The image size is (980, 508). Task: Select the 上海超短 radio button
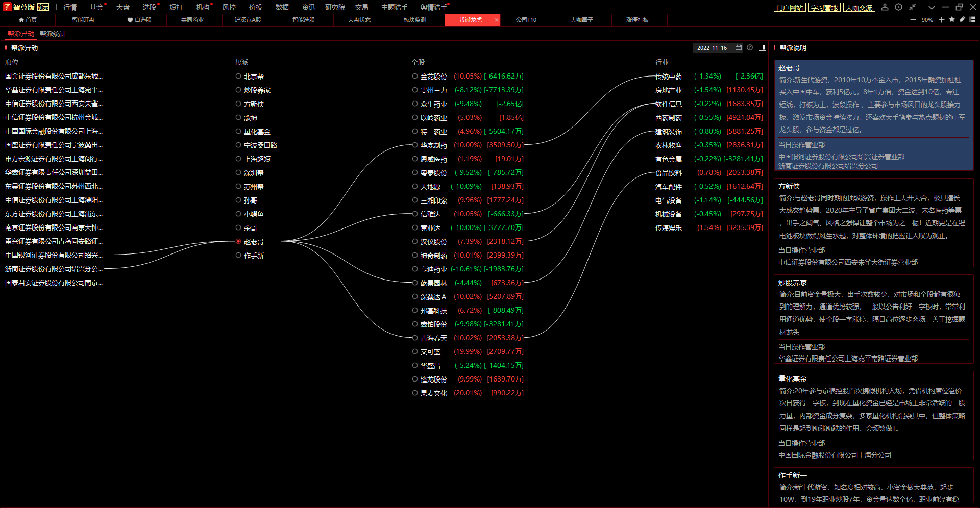pos(238,159)
